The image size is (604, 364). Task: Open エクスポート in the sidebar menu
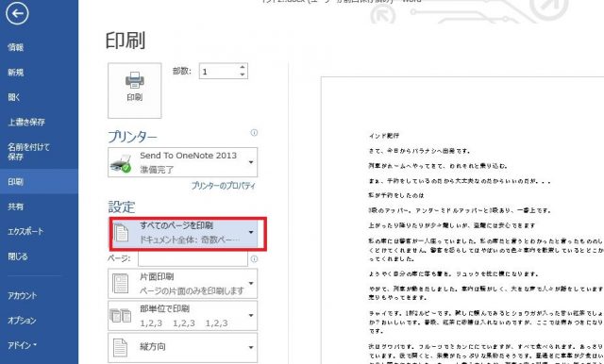coord(25,232)
